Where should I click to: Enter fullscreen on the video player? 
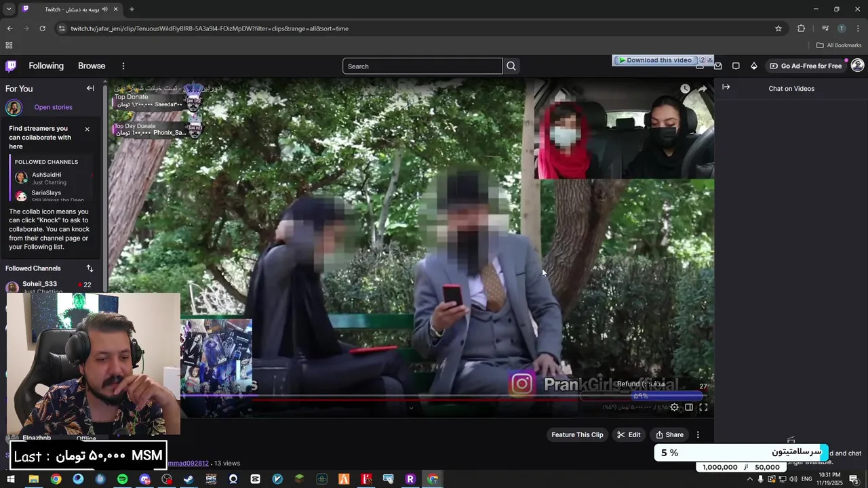tap(703, 407)
